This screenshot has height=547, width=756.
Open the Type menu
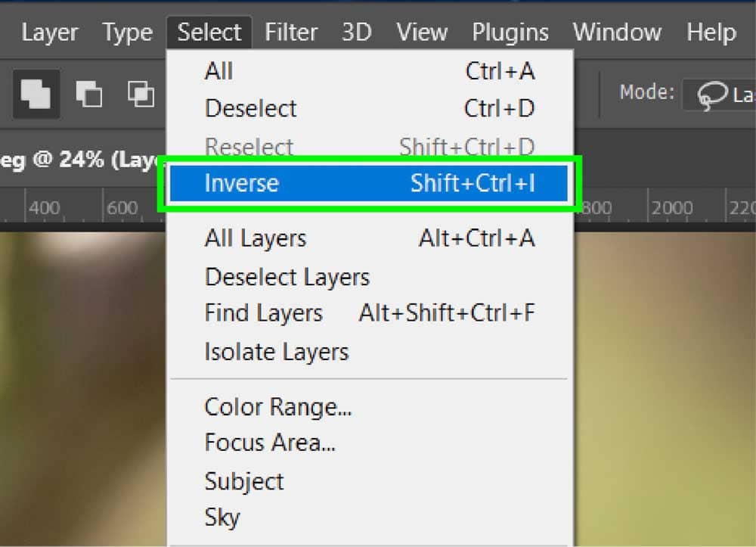click(x=127, y=33)
